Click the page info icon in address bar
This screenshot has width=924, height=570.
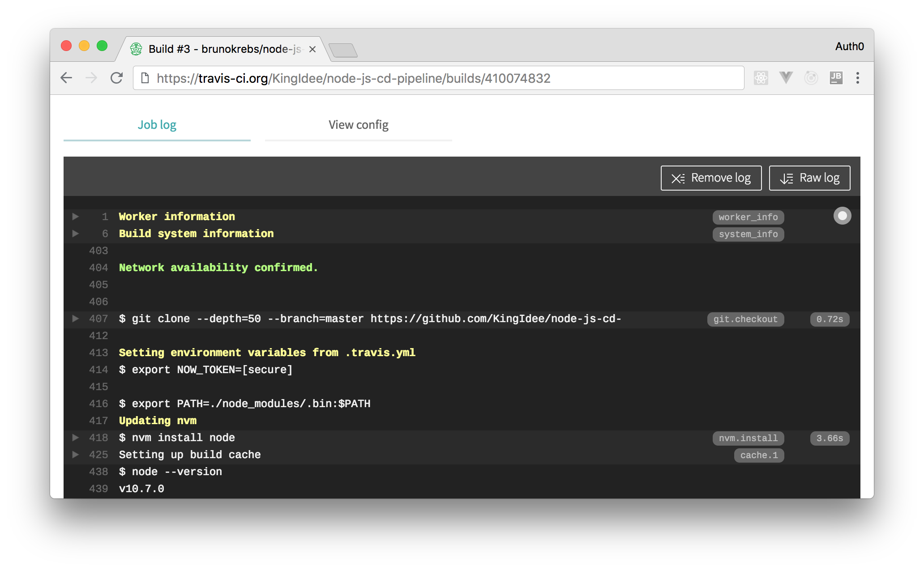coord(145,78)
